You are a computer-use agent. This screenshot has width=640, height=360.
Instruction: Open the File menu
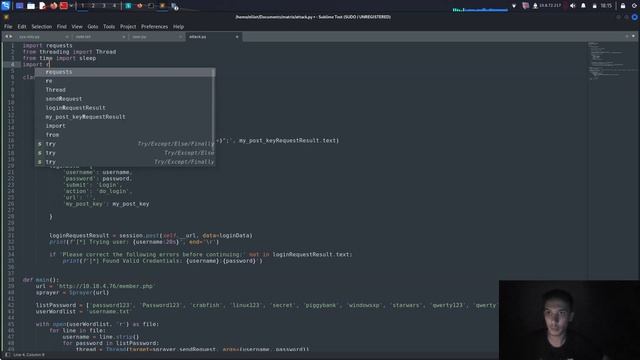point(8,27)
